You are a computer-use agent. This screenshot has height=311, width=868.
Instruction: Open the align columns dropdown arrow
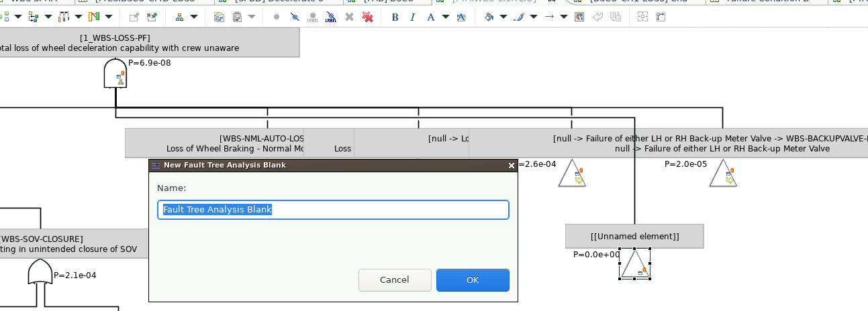[x=78, y=17]
